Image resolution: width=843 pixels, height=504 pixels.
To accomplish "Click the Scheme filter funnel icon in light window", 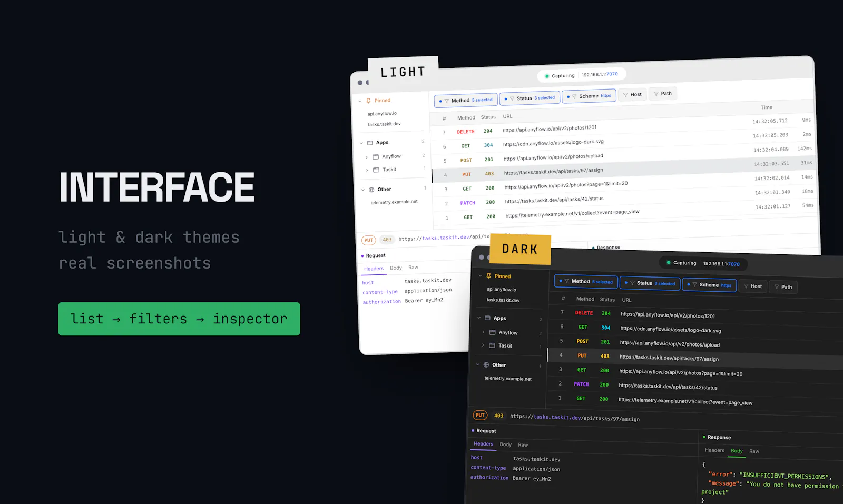I will 574,96.
